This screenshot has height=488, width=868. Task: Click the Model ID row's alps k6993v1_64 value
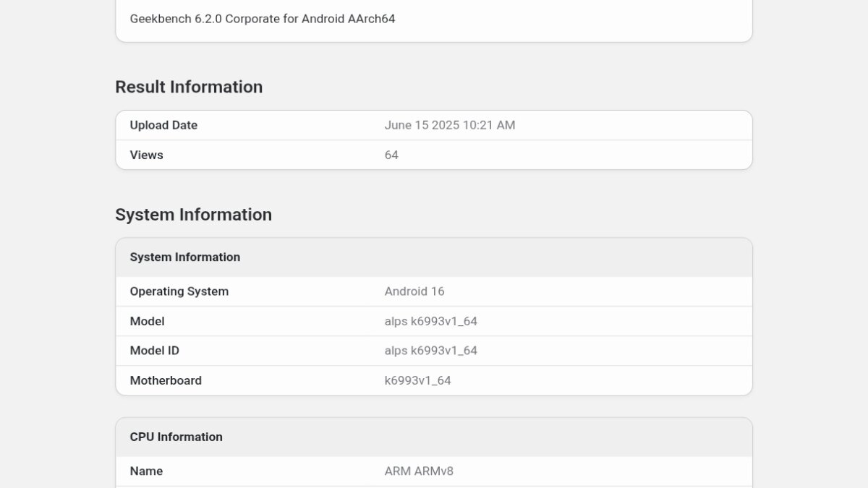[x=430, y=351]
